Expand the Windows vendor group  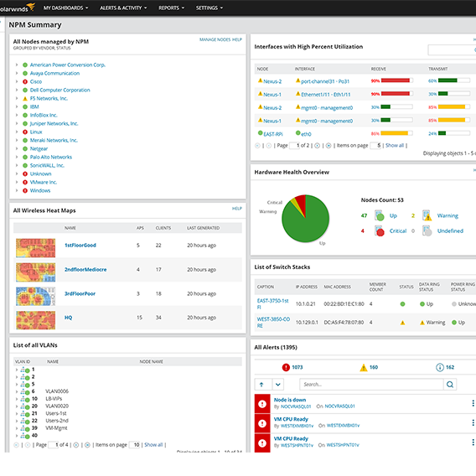point(17,190)
